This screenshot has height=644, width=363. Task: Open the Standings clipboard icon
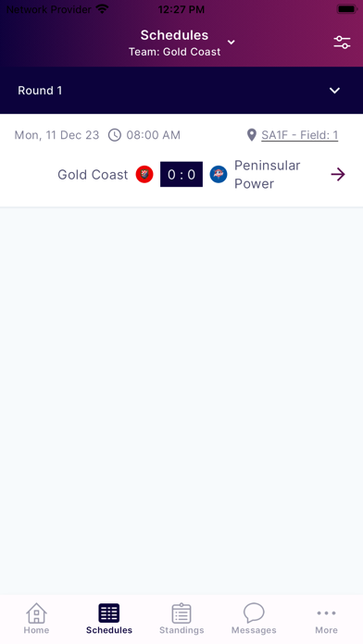click(181, 613)
